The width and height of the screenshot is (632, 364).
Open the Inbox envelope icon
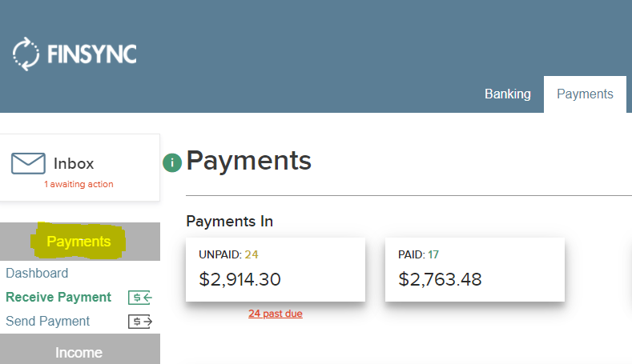(x=28, y=163)
